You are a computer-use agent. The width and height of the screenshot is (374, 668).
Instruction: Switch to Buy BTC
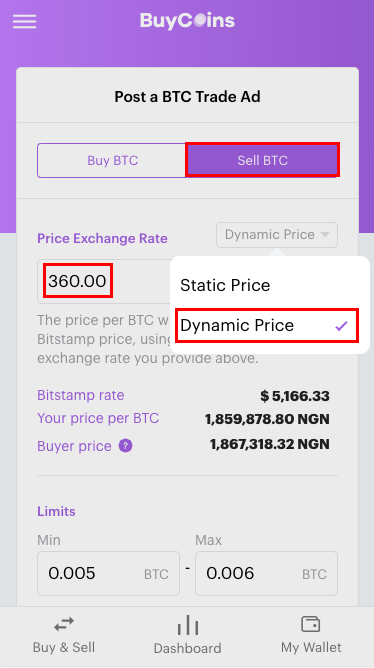pyautogui.click(x=112, y=161)
